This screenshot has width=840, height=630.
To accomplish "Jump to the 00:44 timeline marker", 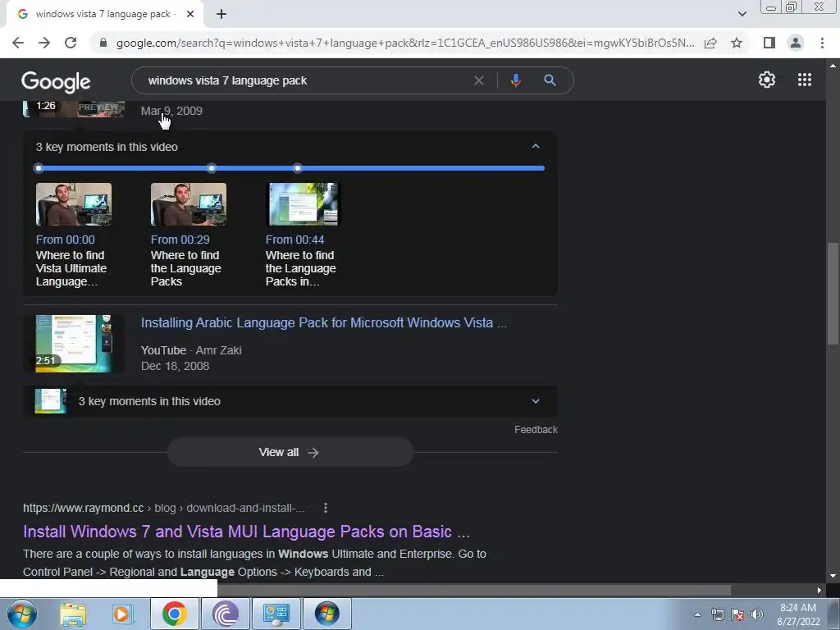I will tap(298, 168).
